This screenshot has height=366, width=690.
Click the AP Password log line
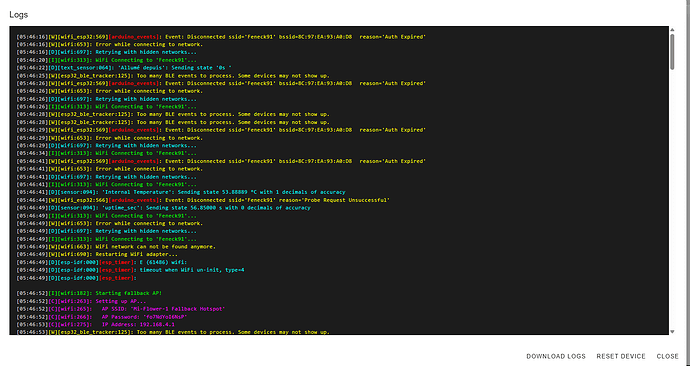102,317
